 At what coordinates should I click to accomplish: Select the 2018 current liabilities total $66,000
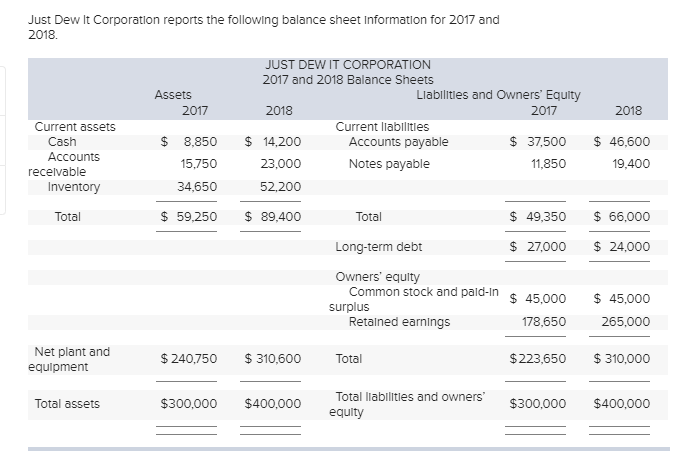(621, 217)
